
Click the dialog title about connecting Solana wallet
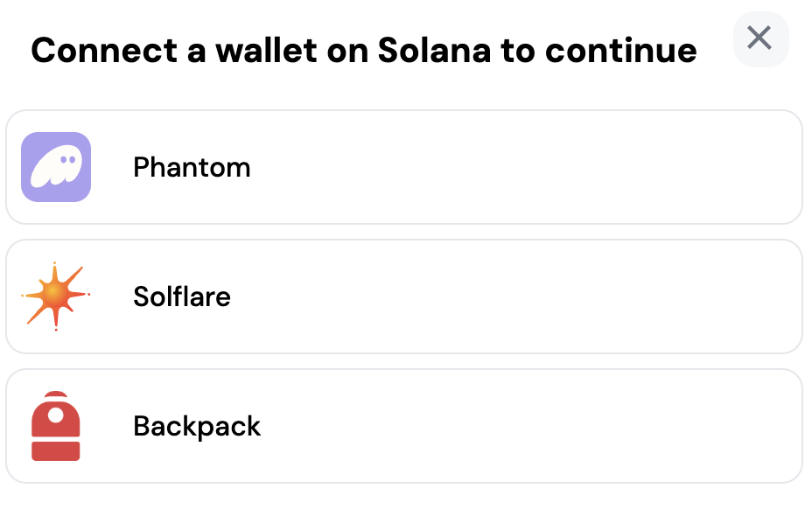coord(363,51)
